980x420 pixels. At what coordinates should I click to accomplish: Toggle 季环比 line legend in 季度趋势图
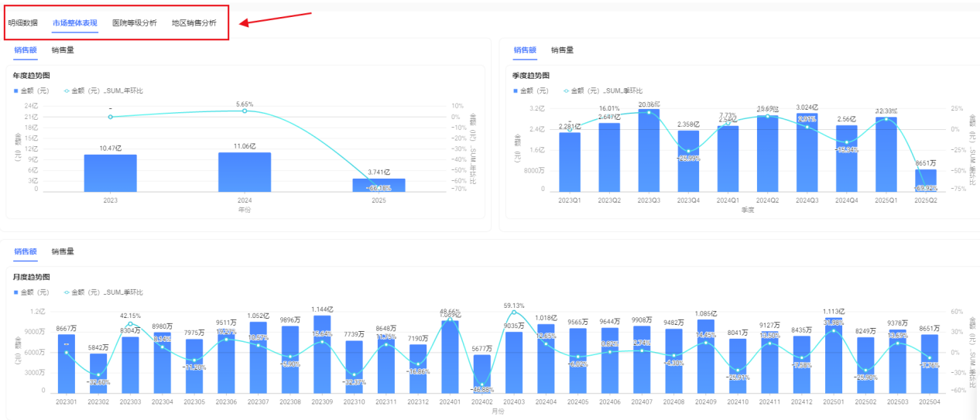click(602, 90)
